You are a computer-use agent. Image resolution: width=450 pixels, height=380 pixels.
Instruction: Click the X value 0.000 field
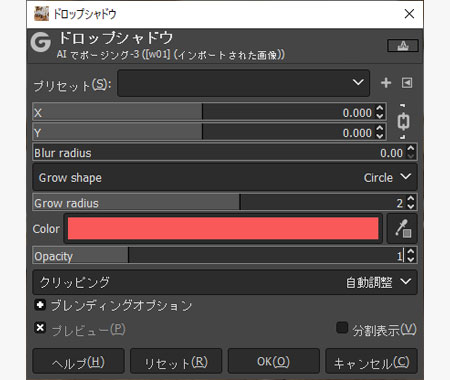tap(357, 113)
